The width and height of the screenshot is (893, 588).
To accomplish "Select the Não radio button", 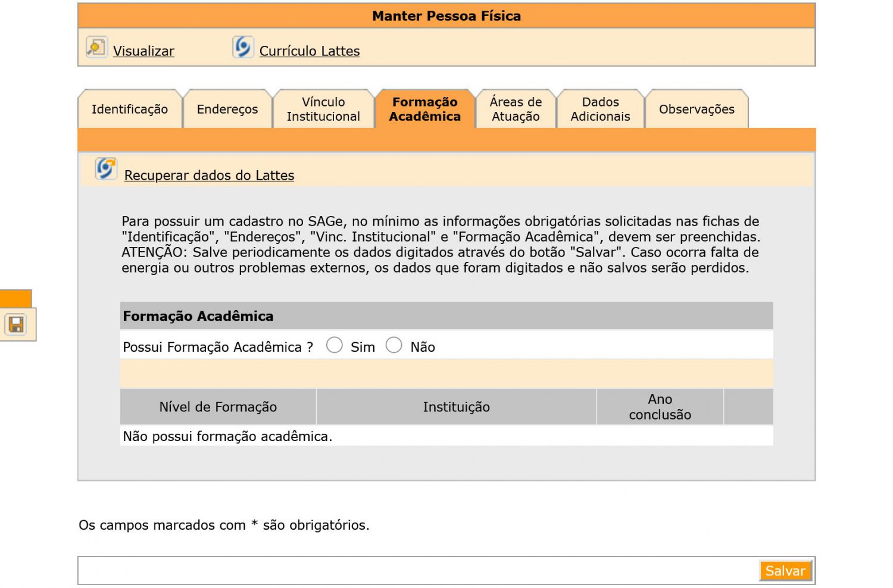I will (394, 345).
